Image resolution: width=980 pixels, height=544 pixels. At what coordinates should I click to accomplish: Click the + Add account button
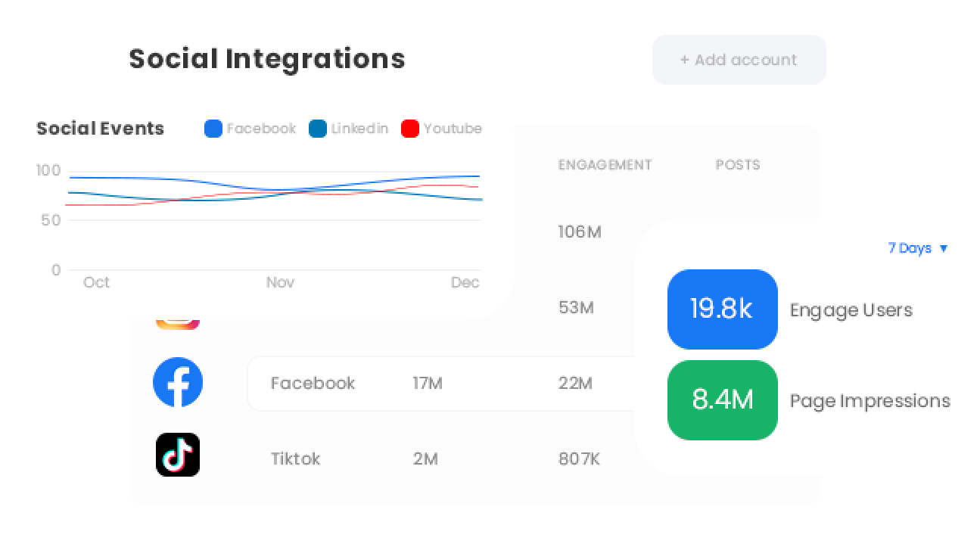739,60
